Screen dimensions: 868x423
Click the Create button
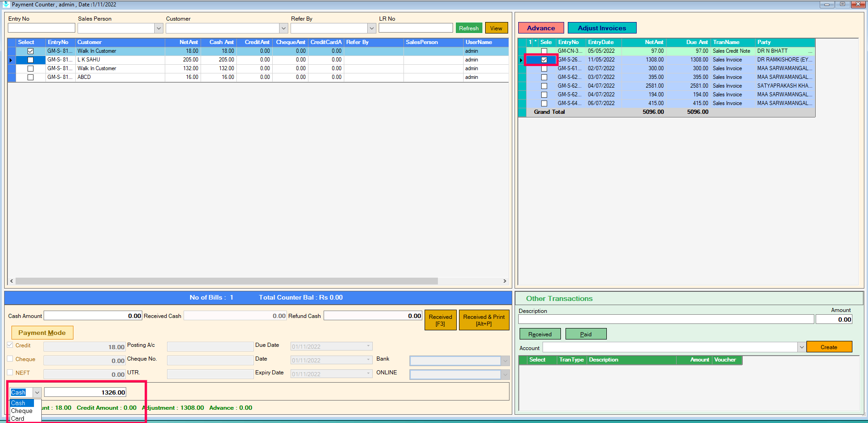coord(829,347)
